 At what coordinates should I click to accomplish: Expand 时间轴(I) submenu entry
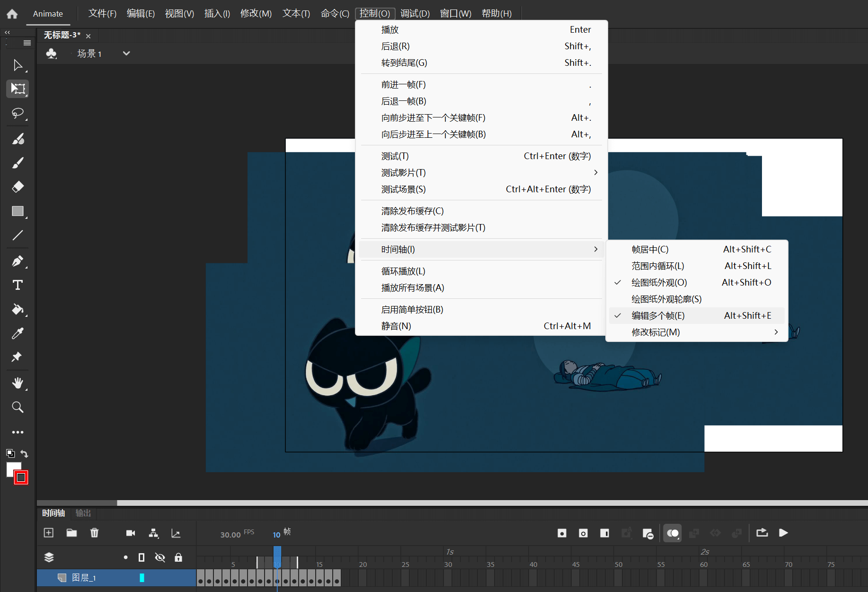coord(481,250)
